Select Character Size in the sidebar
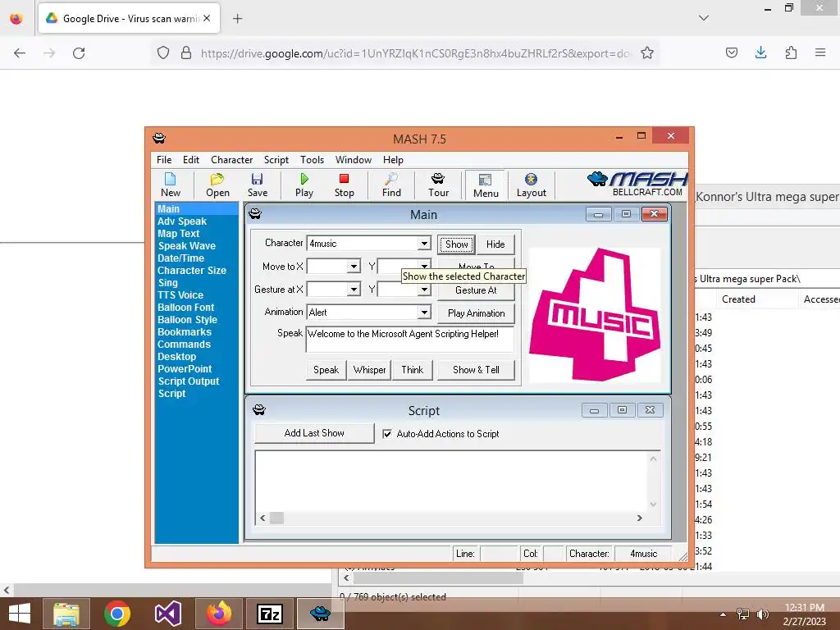Screen dimensions: 840x630 191,271
